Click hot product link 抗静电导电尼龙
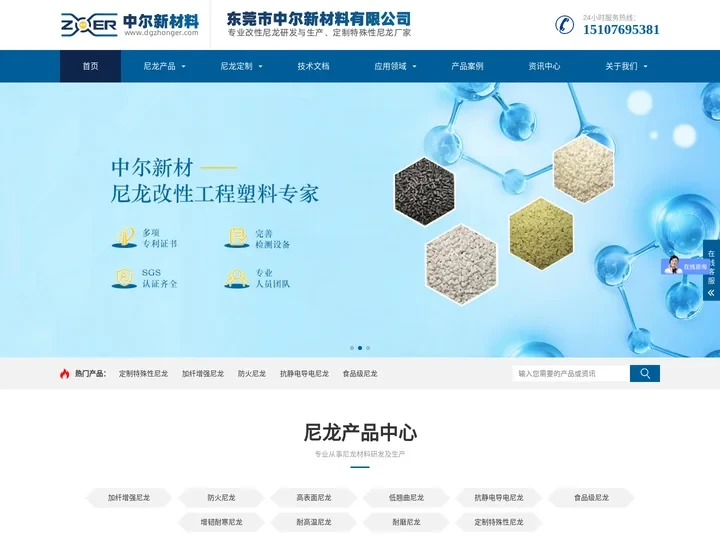 (304, 374)
